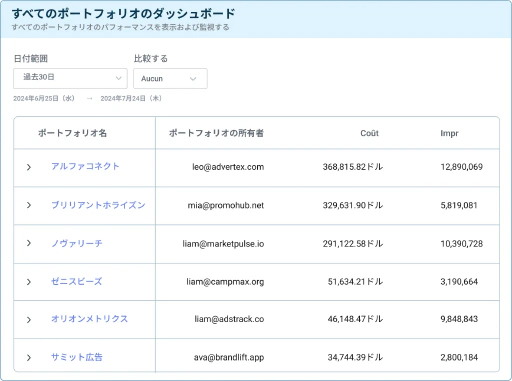The height and width of the screenshot is (381, 512).
Task: Click cost value 291,122.58ドル
Action: point(353,244)
